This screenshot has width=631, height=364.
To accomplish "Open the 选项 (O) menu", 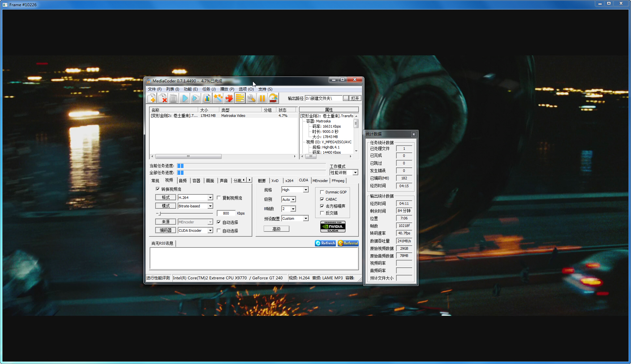I will [246, 89].
